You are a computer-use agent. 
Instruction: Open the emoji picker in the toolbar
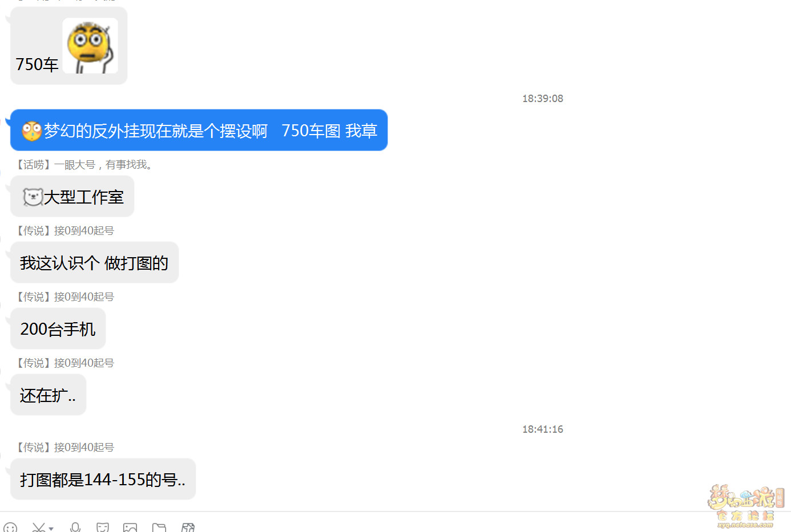point(10,527)
